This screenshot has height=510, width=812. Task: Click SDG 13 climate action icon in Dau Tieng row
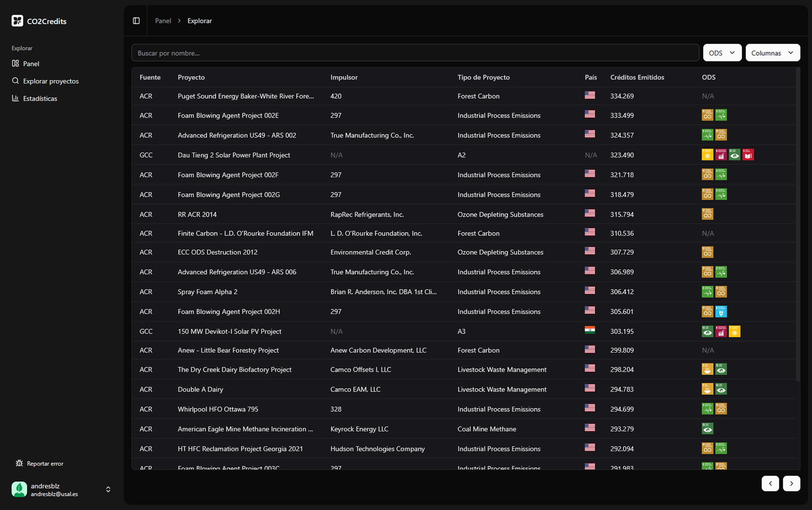click(735, 155)
